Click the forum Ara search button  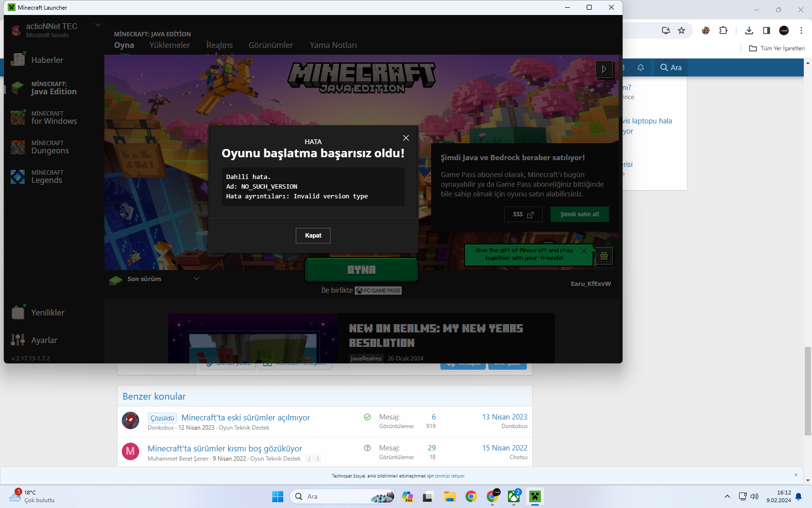pyautogui.click(x=671, y=68)
